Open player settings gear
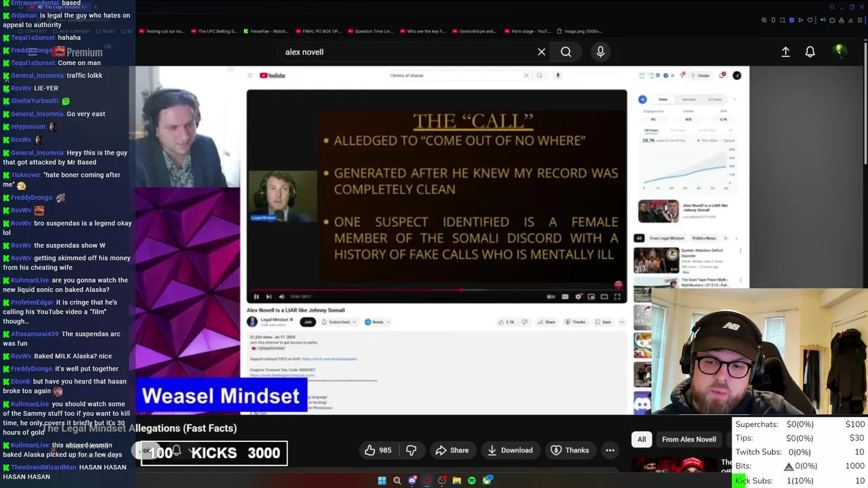This screenshot has height=488, width=868. 578,296
